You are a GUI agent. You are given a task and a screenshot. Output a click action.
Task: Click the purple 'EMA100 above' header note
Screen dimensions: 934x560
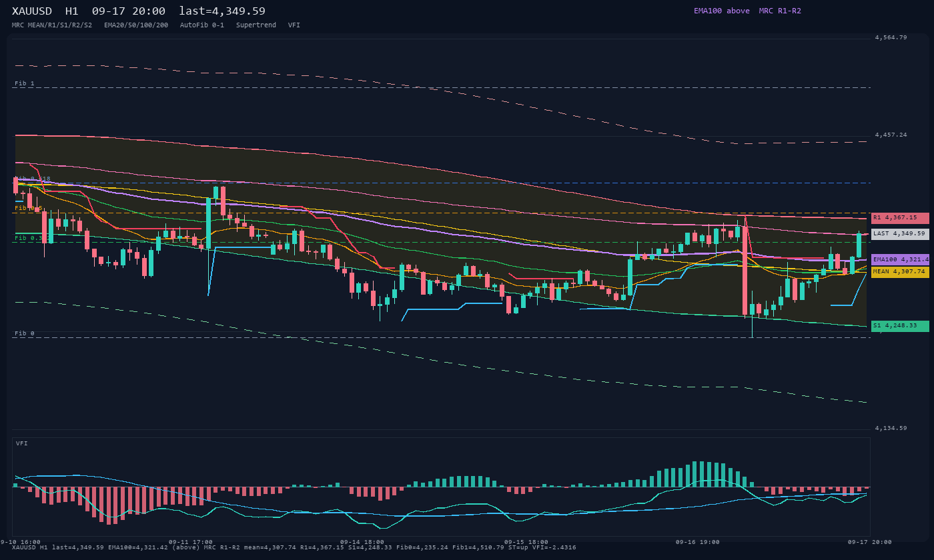point(722,11)
